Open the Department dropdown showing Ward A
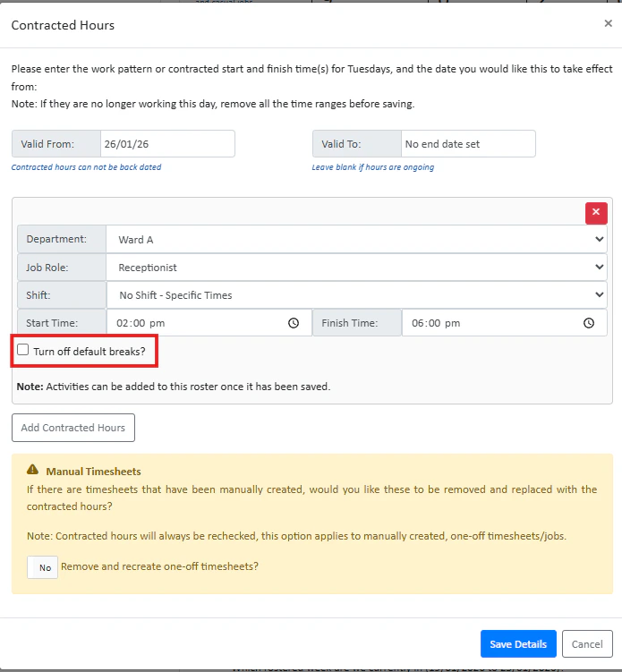The height and width of the screenshot is (672, 622). [356, 239]
